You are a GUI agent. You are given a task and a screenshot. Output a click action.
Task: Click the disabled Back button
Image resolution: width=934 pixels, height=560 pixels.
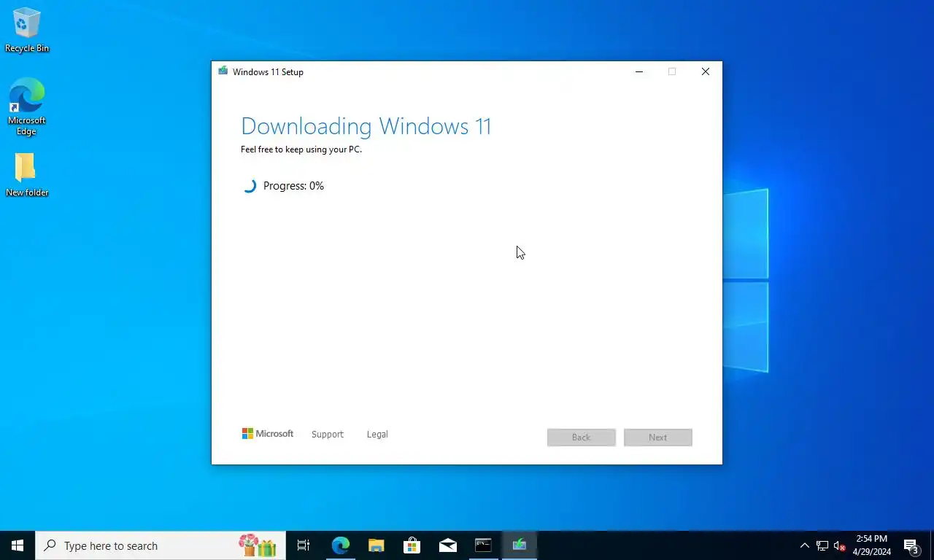point(582,437)
